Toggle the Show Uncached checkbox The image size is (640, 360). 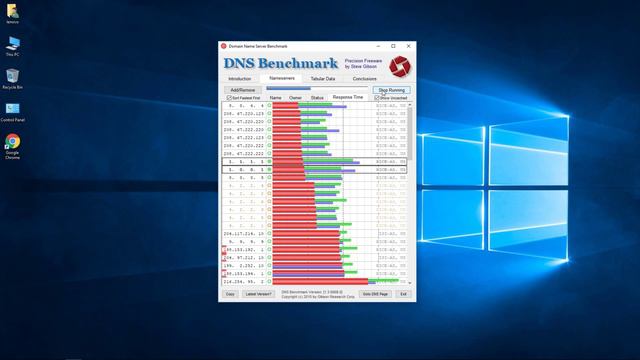(377, 98)
